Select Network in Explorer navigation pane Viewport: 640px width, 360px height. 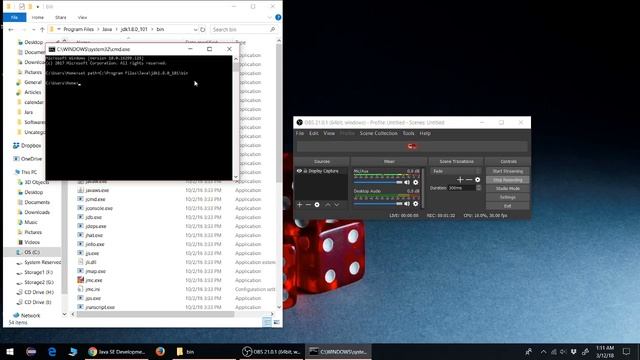[x=27, y=316]
